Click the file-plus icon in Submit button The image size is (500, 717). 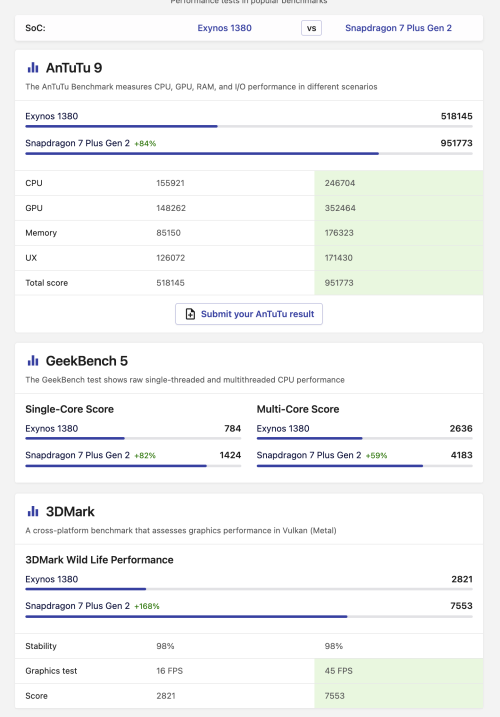190,314
